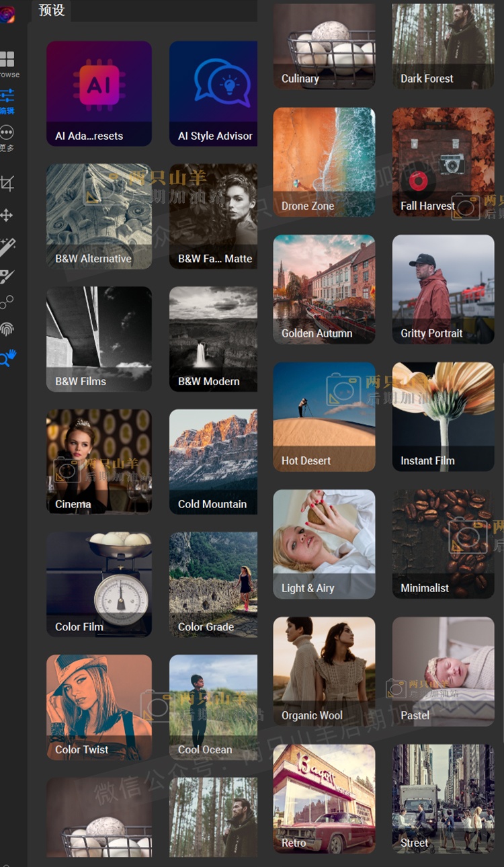Choose the Cinema preset category

click(x=99, y=461)
